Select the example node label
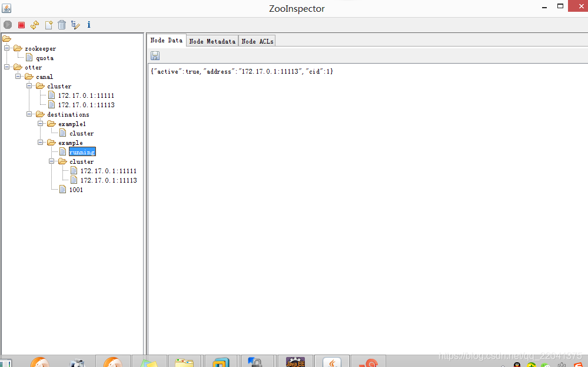The image size is (588, 367). click(71, 143)
